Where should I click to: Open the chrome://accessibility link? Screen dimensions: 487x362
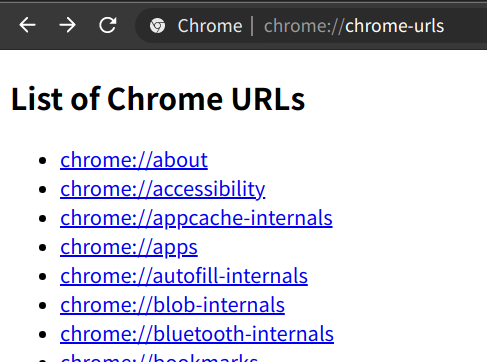tap(163, 189)
